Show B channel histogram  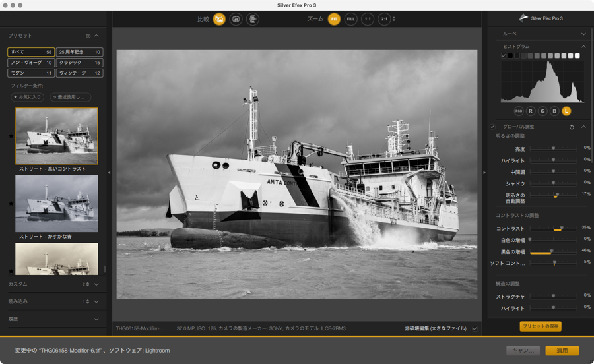[x=554, y=111]
